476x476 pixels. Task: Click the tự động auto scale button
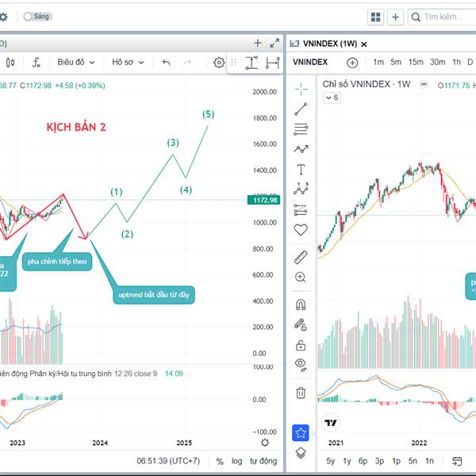263,461
